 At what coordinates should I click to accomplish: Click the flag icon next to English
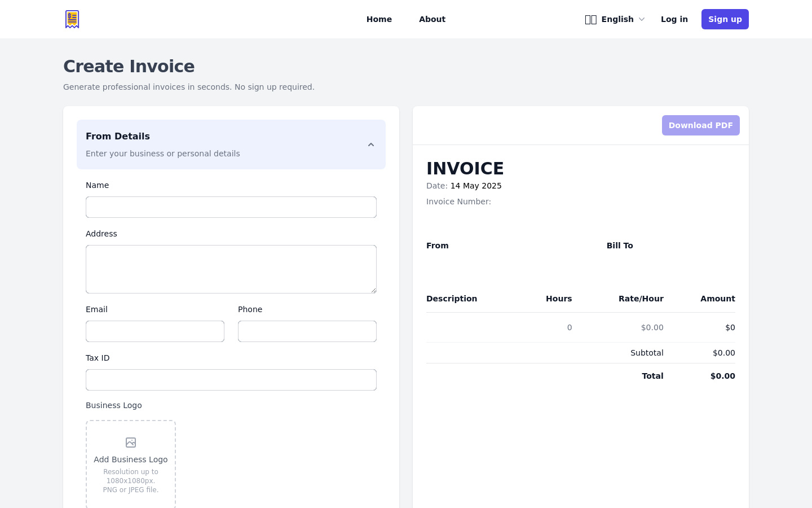(x=590, y=20)
